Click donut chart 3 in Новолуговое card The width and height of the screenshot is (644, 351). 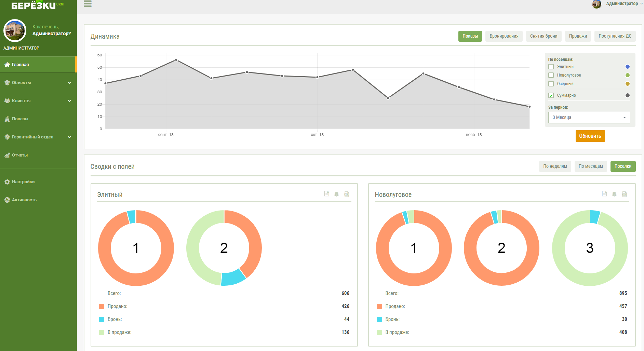click(x=590, y=248)
